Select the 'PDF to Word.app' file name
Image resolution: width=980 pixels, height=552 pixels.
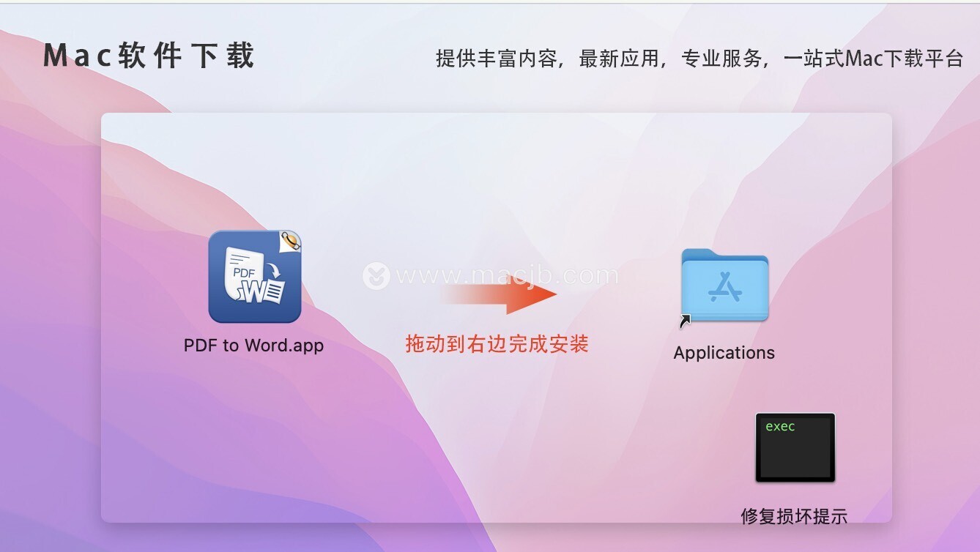pyautogui.click(x=253, y=345)
